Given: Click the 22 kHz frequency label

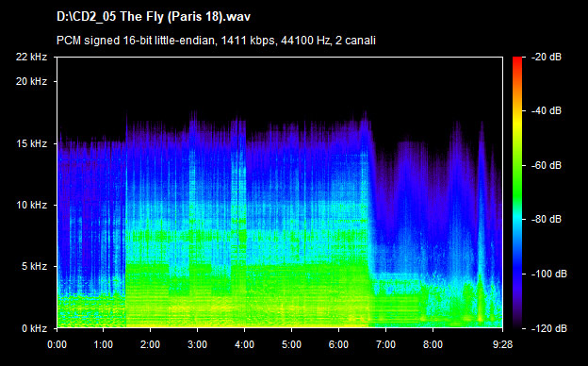Looking at the screenshot, I should pyautogui.click(x=31, y=57).
